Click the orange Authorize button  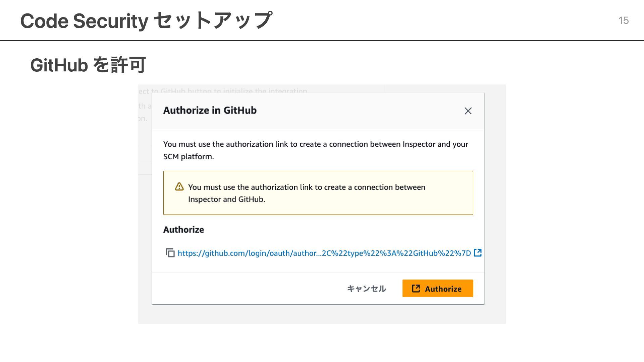coord(438,288)
